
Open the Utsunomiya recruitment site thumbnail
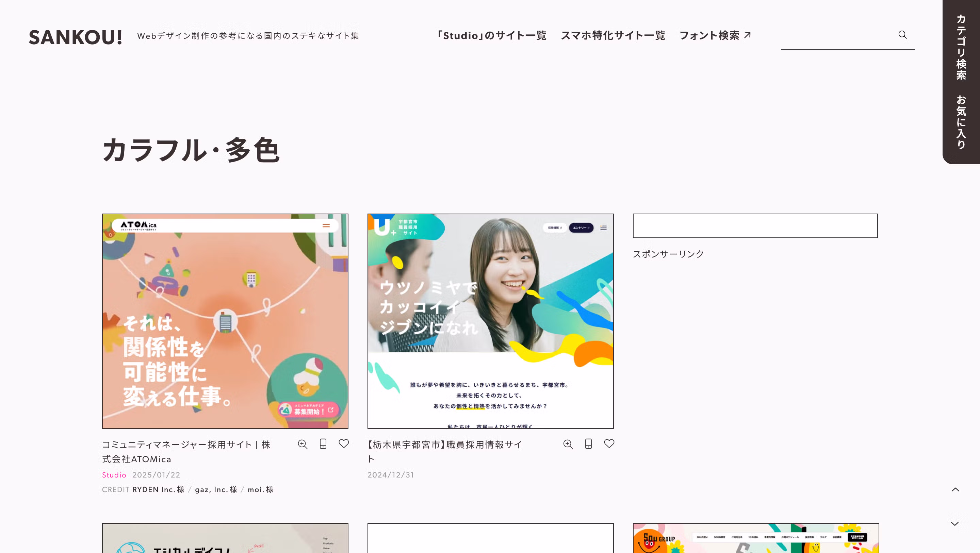click(490, 321)
